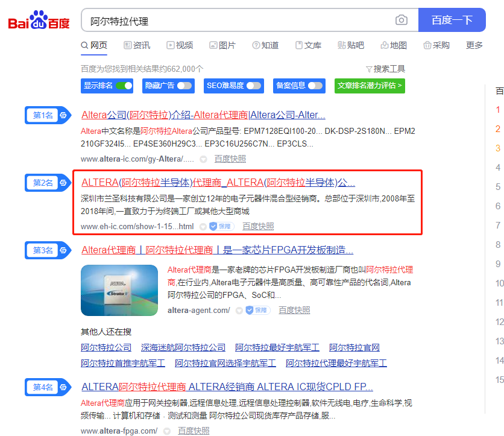Search related term 阿尔特拉官网

(x=354, y=347)
